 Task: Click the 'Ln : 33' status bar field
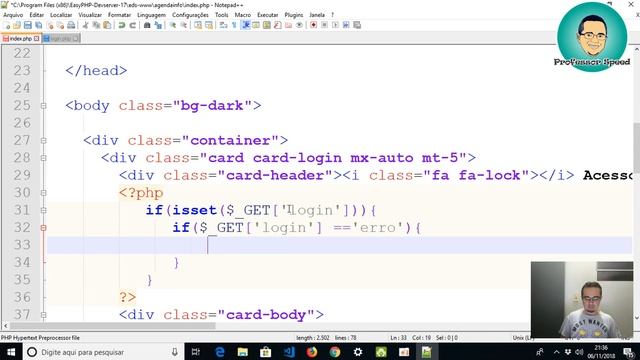coord(398,338)
